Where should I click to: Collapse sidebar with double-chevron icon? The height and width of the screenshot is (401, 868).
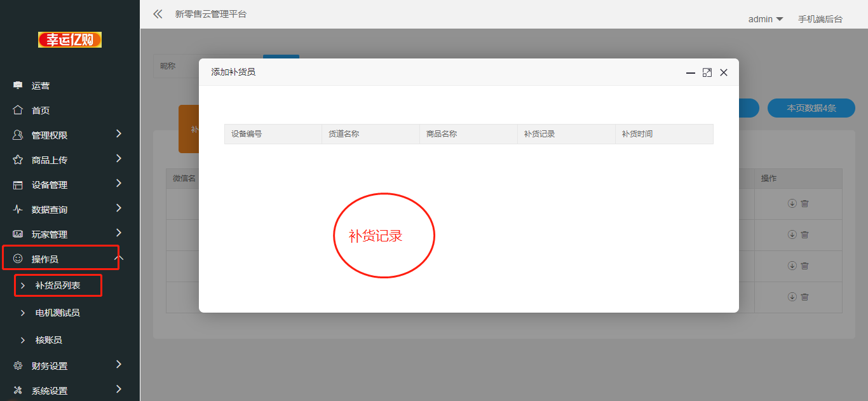pos(158,14)
